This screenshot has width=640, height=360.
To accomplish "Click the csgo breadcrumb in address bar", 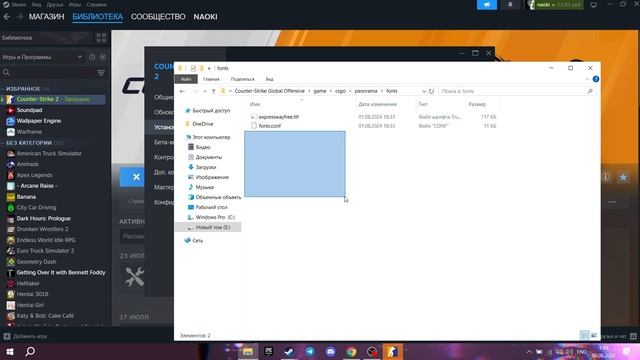I will click(340, 91).
